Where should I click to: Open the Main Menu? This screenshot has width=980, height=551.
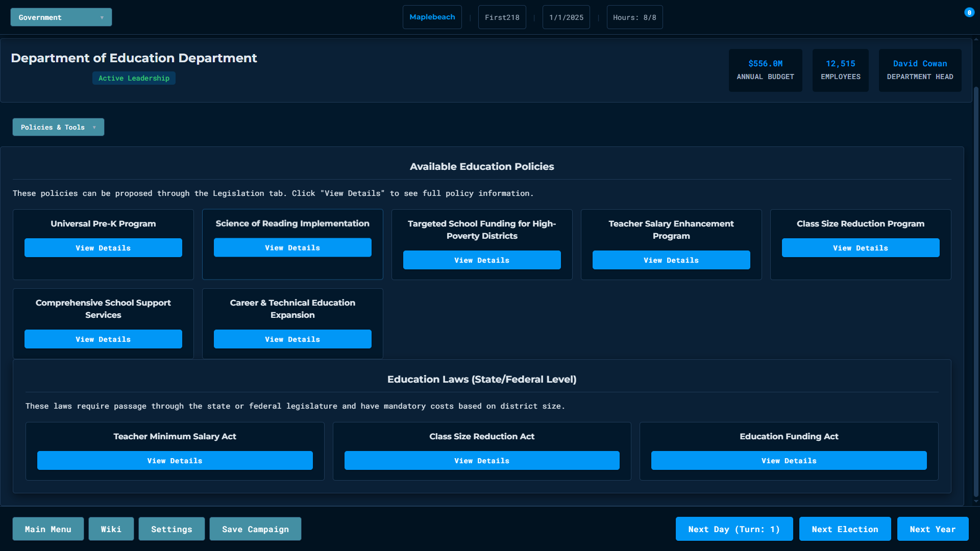point(48,529)
